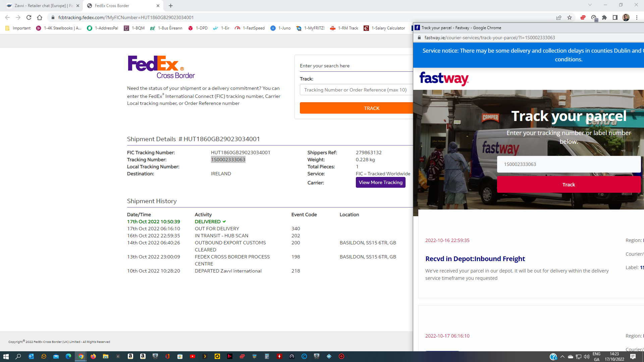Open File Explorer from taskbar
Viewport: 644px width, 362px height.
106,356
